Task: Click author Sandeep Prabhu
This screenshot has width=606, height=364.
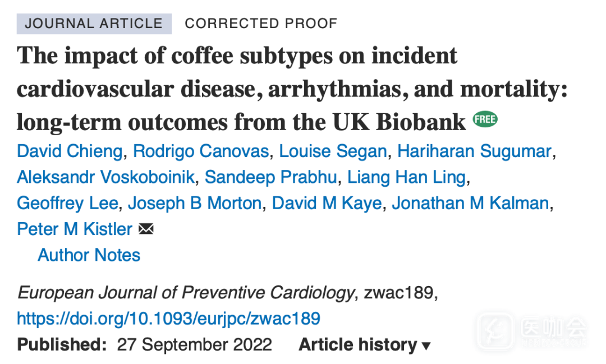Action: point(270,177)
